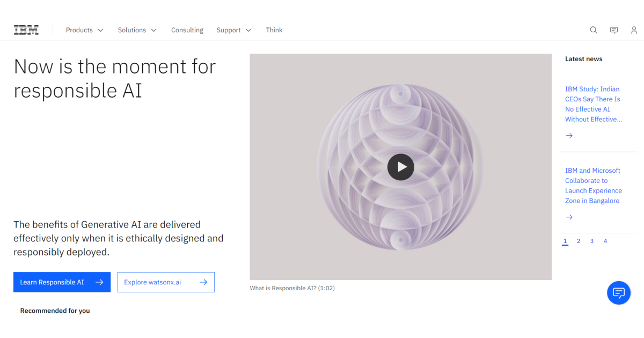The width and height of the screenshot is (644, 338).
Task: Click the user profile icon
Action: (634, 30)
